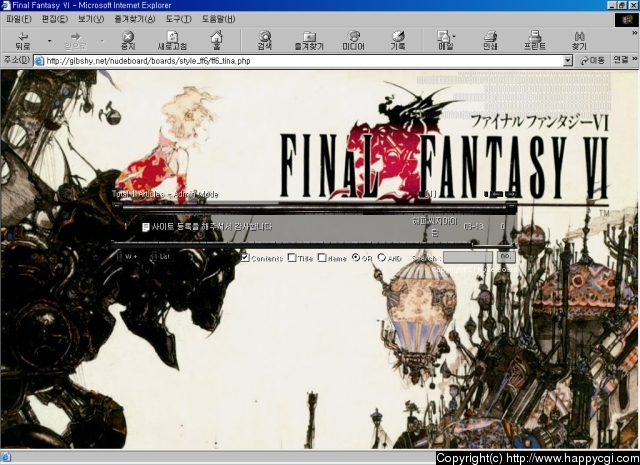Click the 03-13 article date

(473, 226)
